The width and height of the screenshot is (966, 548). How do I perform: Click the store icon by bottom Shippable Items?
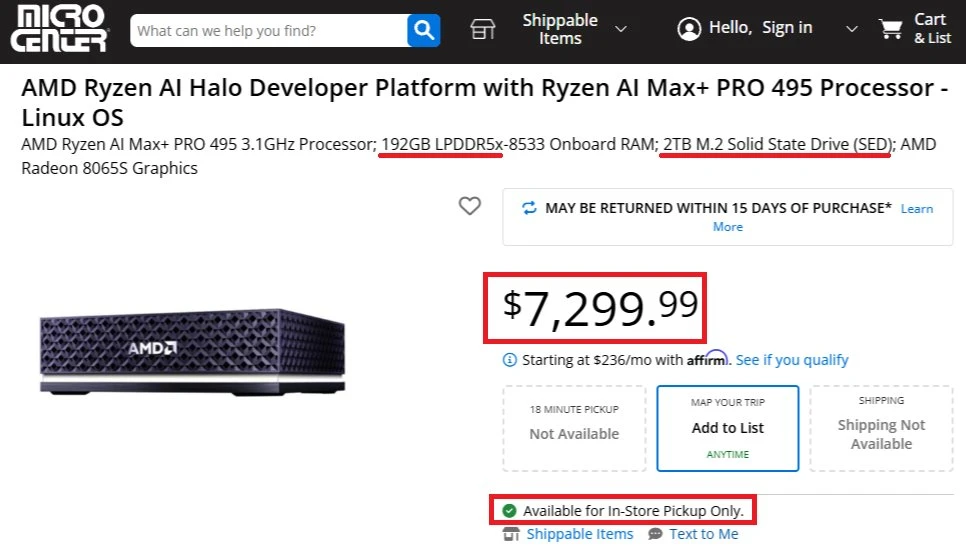[x=511, y=534]
